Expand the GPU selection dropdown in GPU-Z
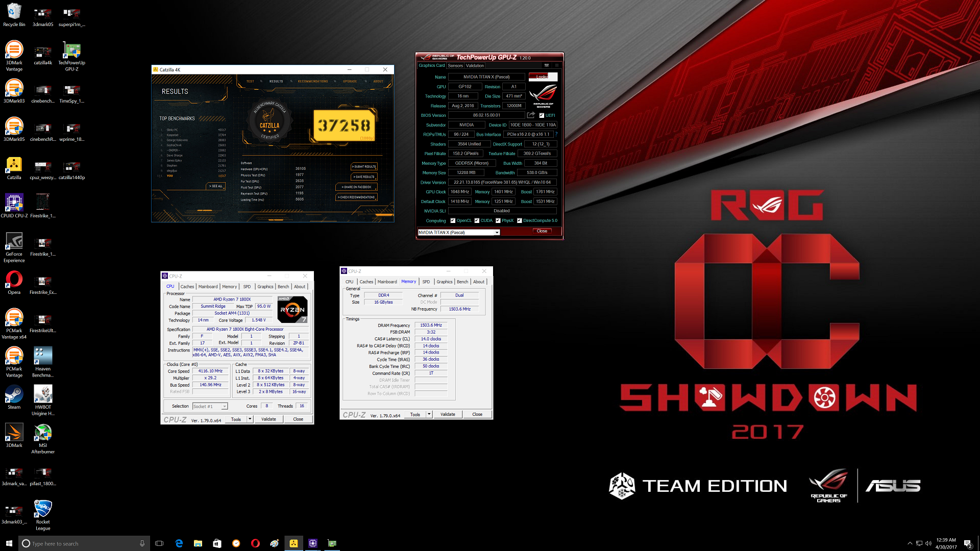The width and height of the screenshot is (980, 551). tap(497, 233)
